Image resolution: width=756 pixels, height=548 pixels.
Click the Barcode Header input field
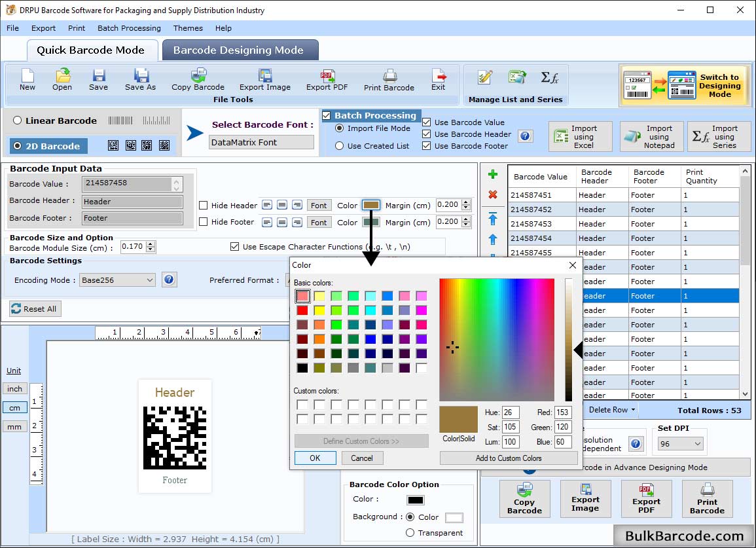[133, 202]
